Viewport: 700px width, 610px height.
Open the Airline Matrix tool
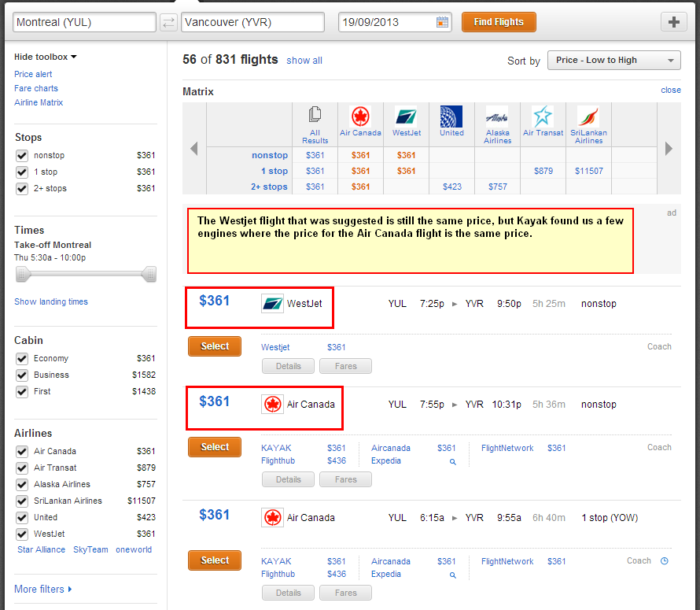point(39,103)
